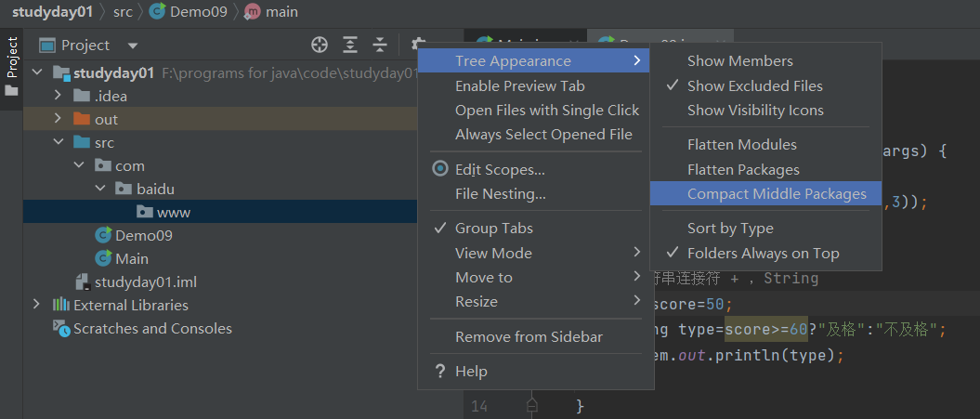The height and width of the screenshot is (419, 980).
Task: Click the Scratches and Consoles icon
Action: tap(61, 328)
